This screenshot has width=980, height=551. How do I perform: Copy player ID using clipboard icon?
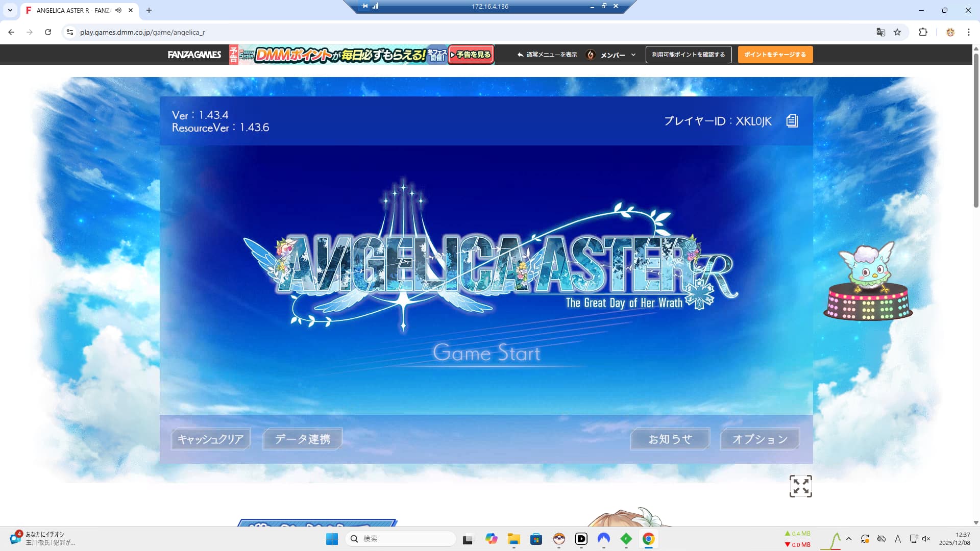click(x=792, y=121)
